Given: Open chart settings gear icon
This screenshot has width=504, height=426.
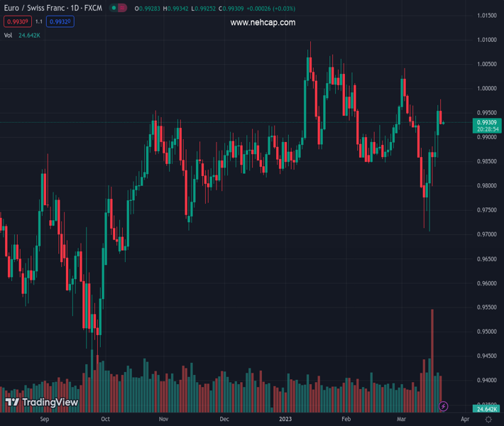Looking at the screenshot, I should tap(488, 420).
